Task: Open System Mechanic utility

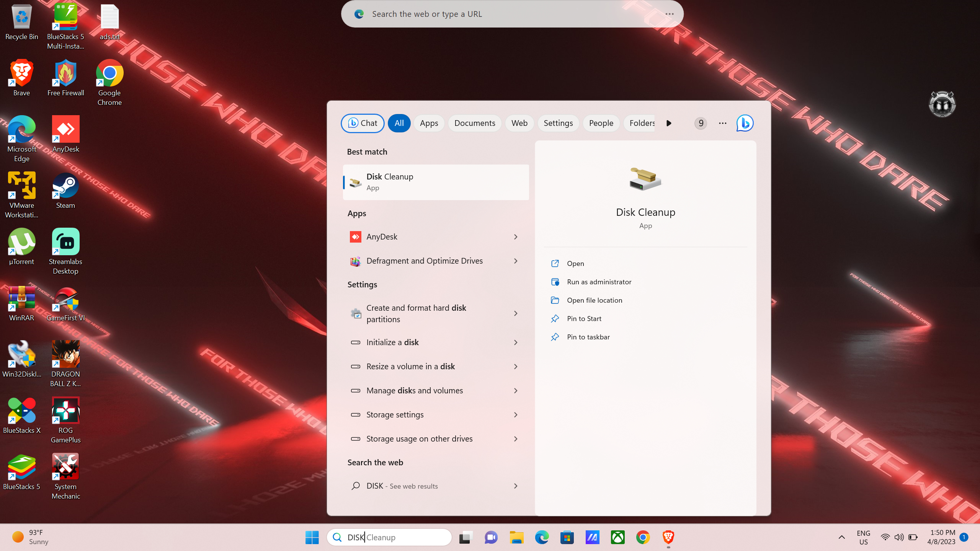Action: 65,476
